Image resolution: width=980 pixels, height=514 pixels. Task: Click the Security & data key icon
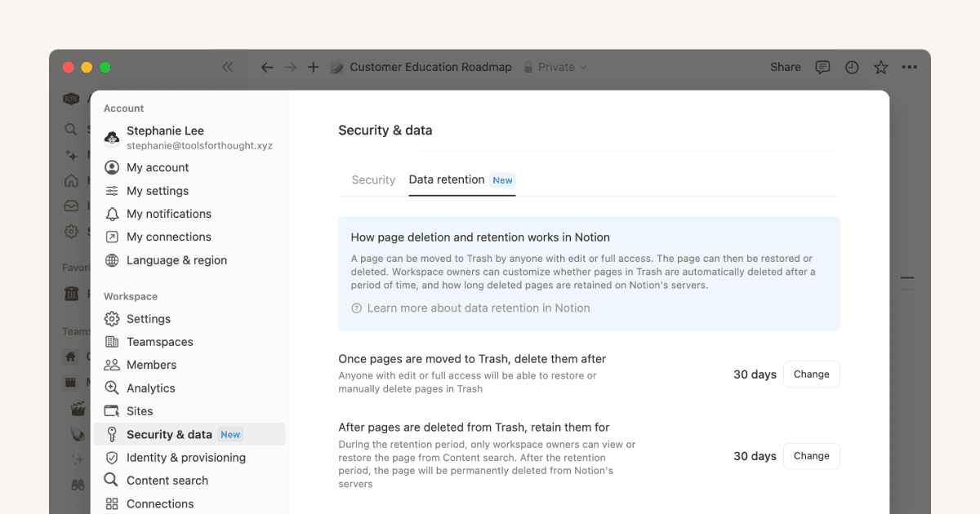pos(112,434)
